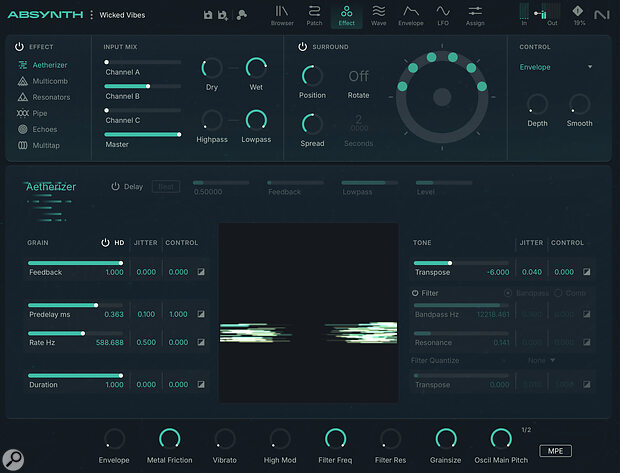Select the Echoes effect

tap(38, 129)
